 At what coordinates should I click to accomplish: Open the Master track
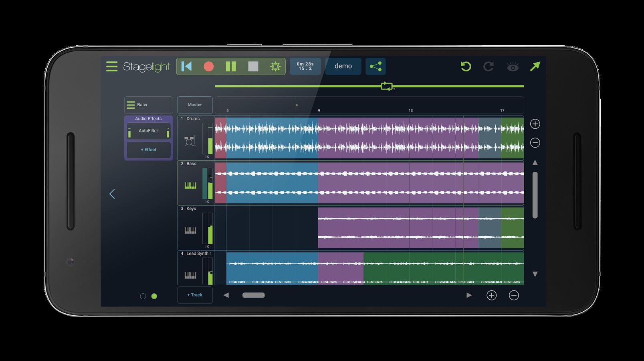(x=195, y=105)
